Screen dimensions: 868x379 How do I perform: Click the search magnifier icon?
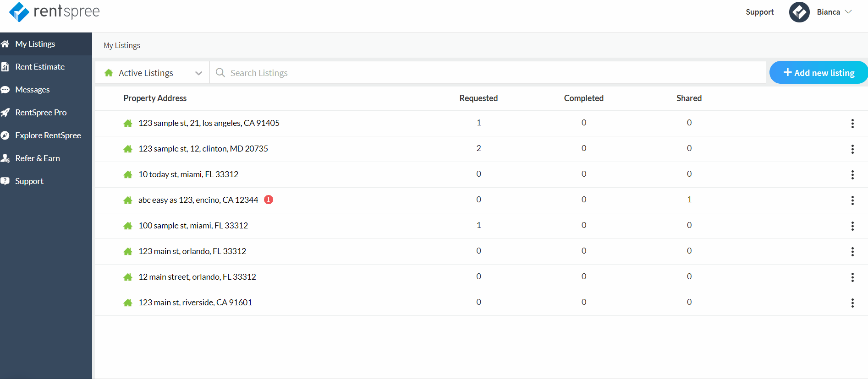220,73
